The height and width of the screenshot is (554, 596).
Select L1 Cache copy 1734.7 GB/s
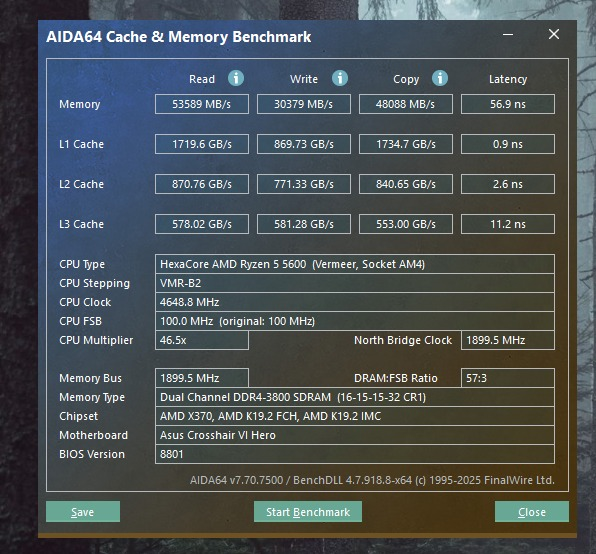(406, 144)
